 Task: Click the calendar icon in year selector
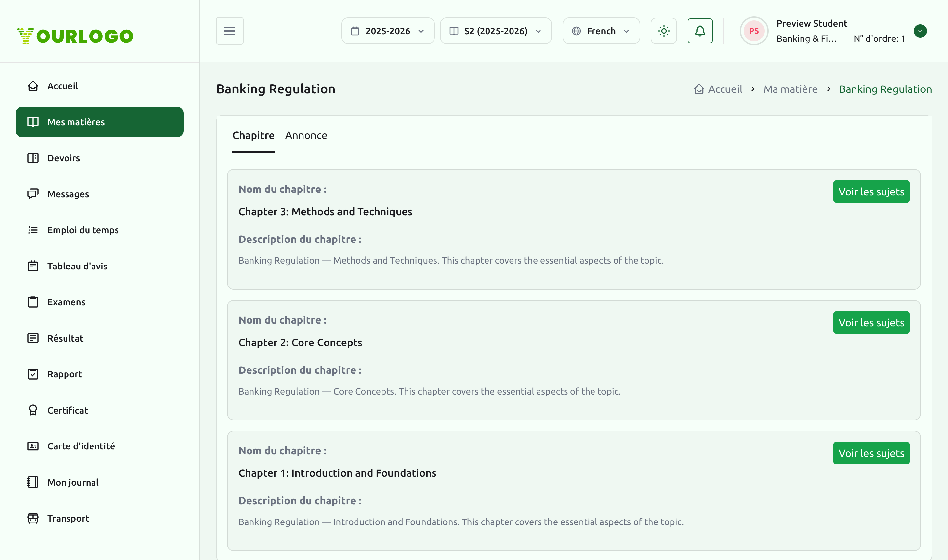point(355,31)
